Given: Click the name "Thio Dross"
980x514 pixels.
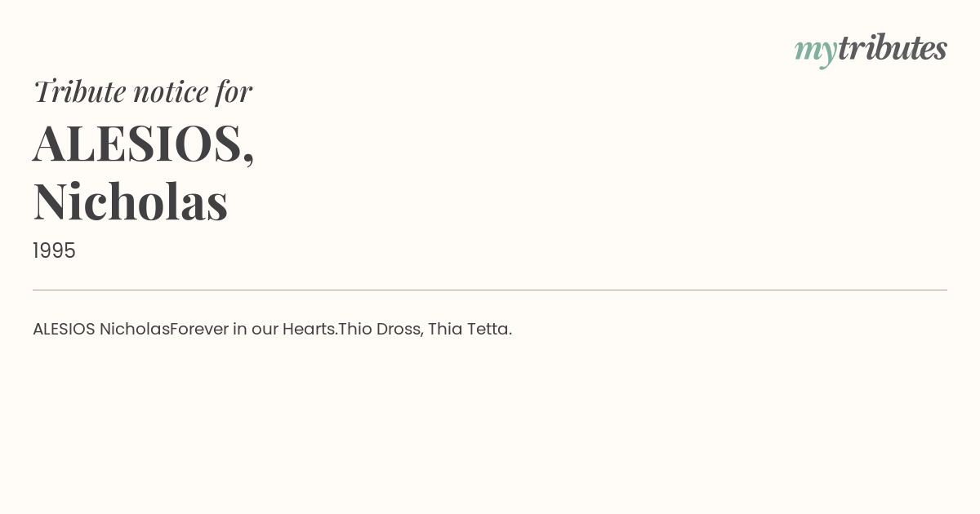Looking at the screenshot, I should pyautogui.click(x=381, y=329).
